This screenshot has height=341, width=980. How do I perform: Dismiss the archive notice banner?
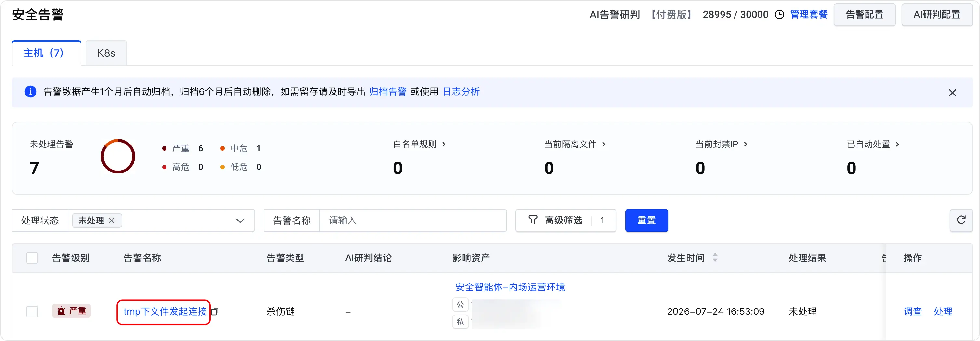[952, 92]
